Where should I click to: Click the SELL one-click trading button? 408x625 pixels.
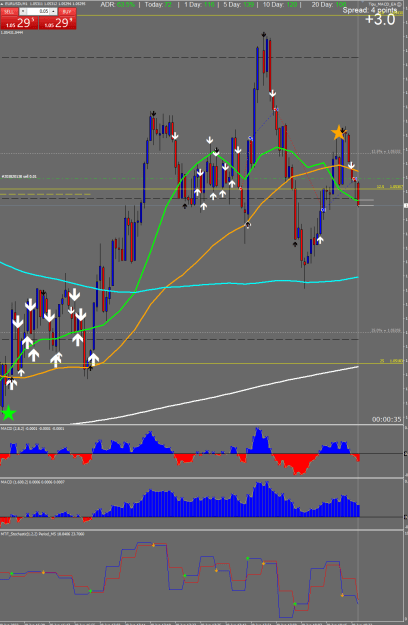[x=9, y=12]
